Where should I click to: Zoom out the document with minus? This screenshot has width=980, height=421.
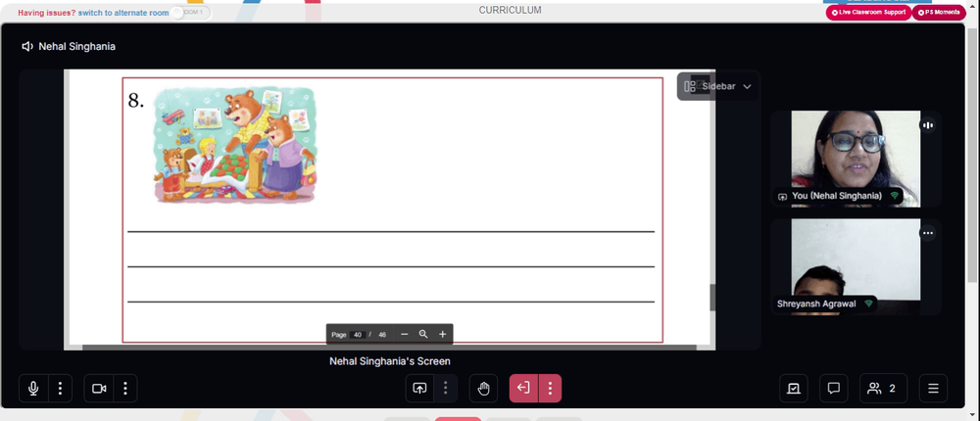405,334
